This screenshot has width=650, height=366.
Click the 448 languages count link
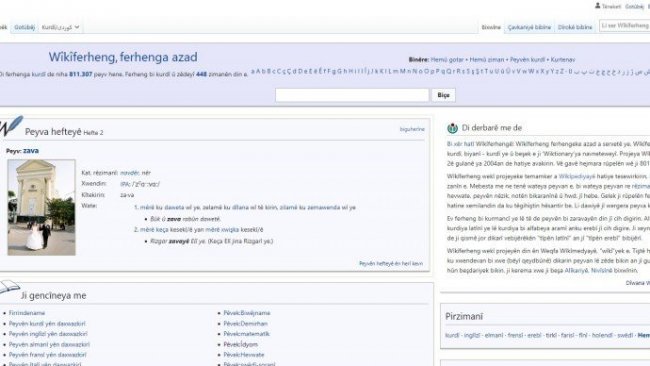[201, 74]
